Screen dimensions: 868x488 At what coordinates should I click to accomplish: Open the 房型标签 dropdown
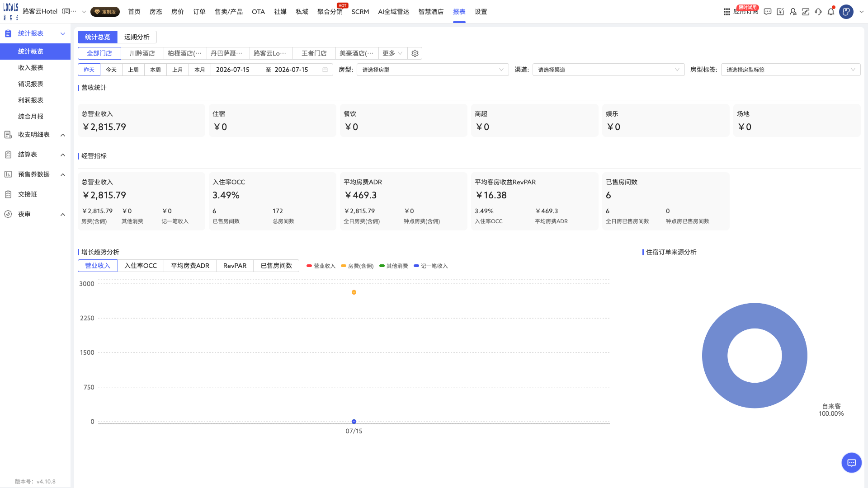(x=791, y=70)
